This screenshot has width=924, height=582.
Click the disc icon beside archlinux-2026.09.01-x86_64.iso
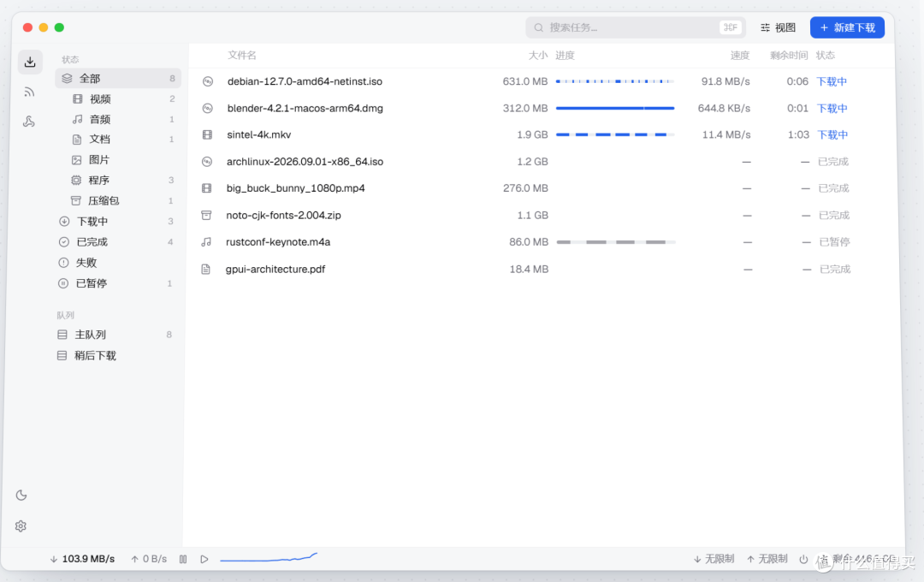coord(207,162)
